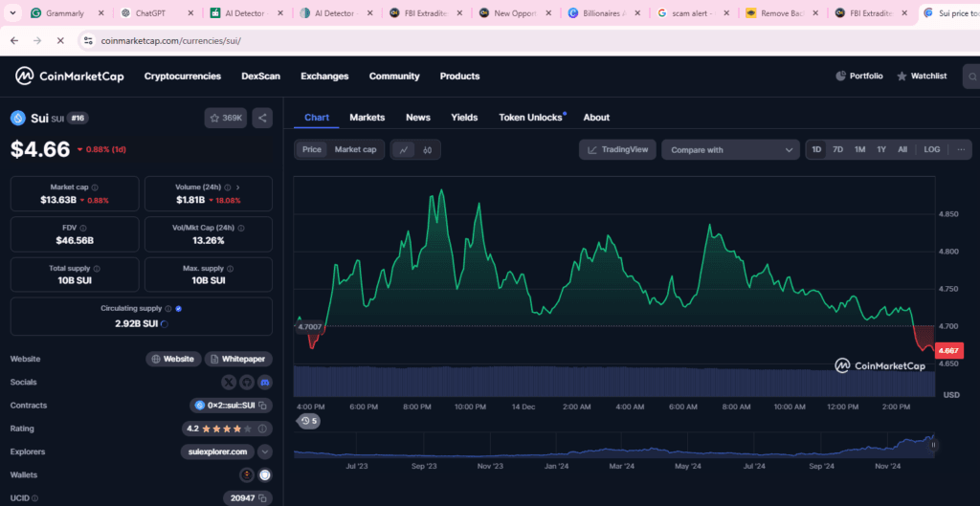Open the GitHub social link
The width and height of the screenshot is (980, 506).
click(x=247, y=382)
